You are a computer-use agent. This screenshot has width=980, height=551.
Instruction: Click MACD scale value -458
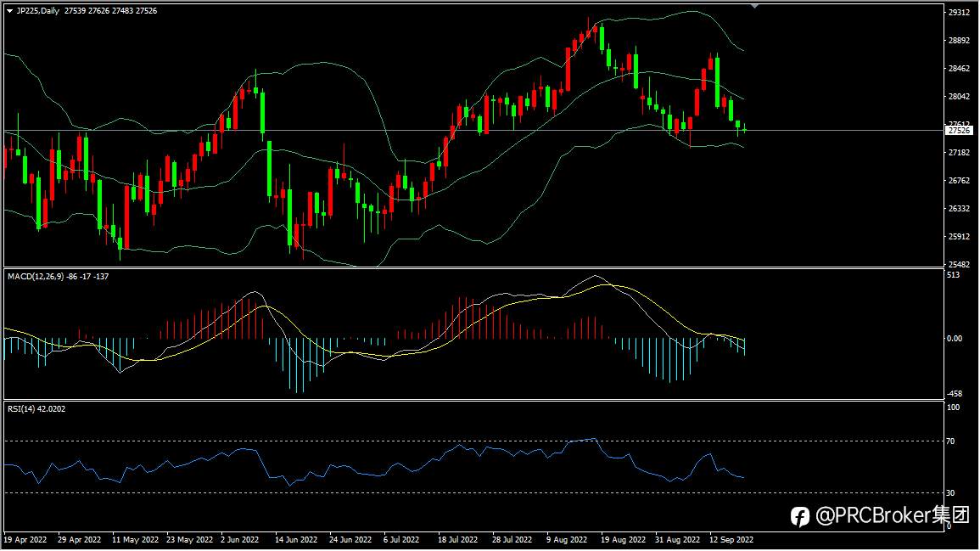click(955, 394)
